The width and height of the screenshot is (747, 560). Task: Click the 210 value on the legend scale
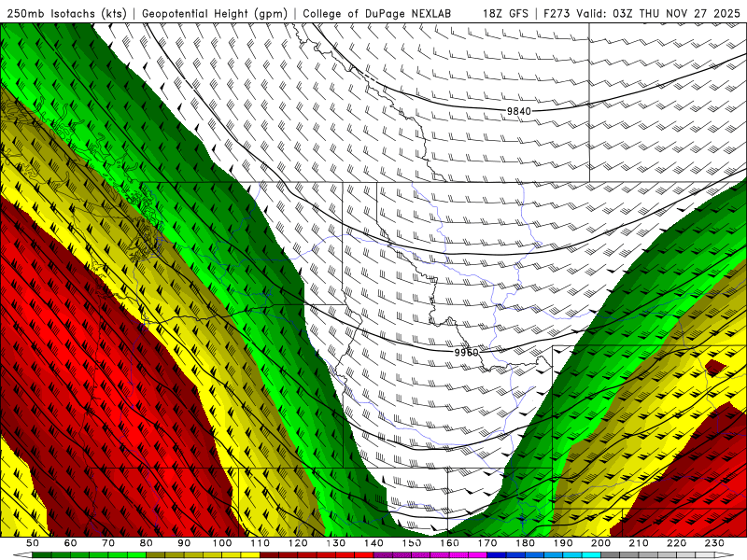(x=639, y=543)
